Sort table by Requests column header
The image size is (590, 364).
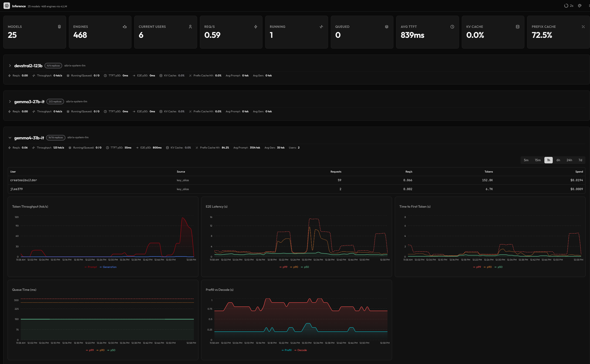coord(336,172)
